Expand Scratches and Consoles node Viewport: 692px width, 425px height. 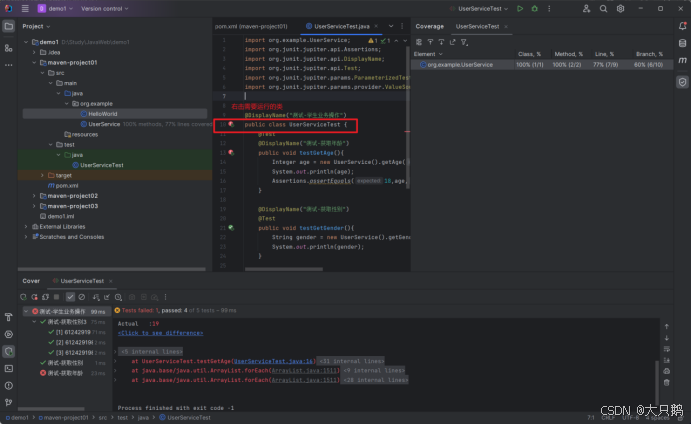click(x=26, y=237)
